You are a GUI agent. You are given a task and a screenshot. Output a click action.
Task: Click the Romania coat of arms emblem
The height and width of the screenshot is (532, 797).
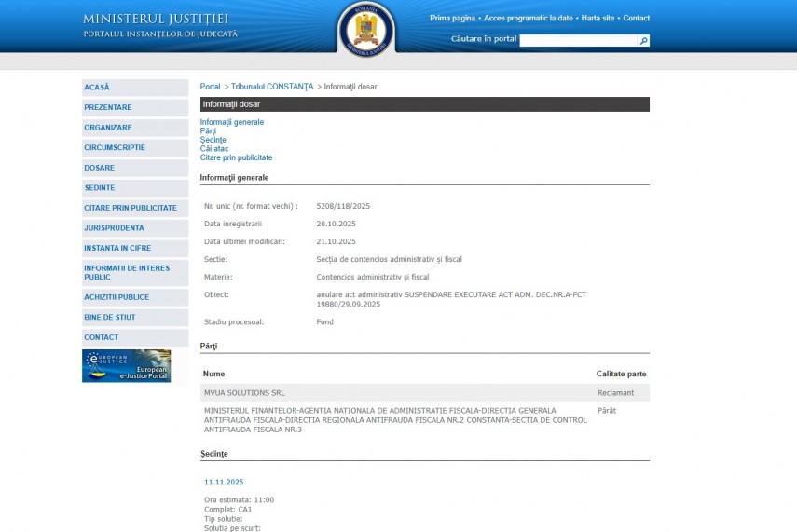click(365, 29)
